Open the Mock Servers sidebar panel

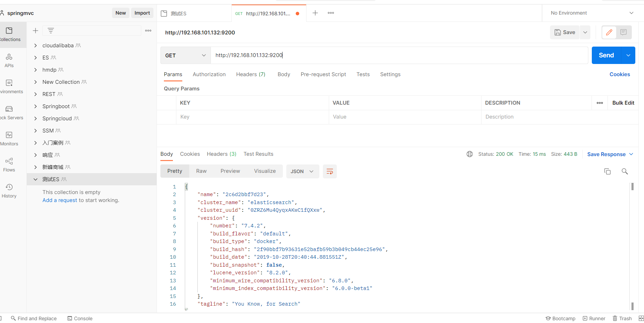coord(9,113)
